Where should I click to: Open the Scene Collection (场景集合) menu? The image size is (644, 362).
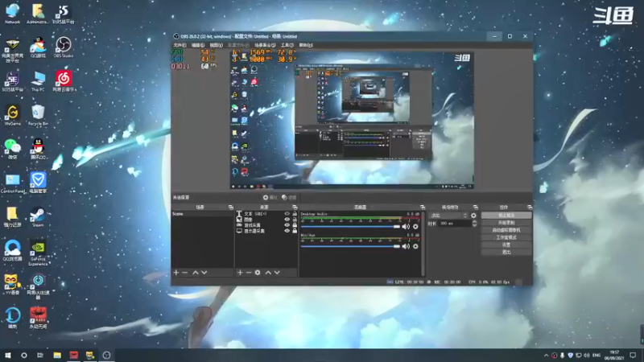pos(265,45)
